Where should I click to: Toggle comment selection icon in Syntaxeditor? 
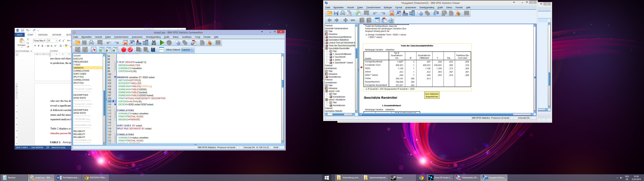pos(94,50)
